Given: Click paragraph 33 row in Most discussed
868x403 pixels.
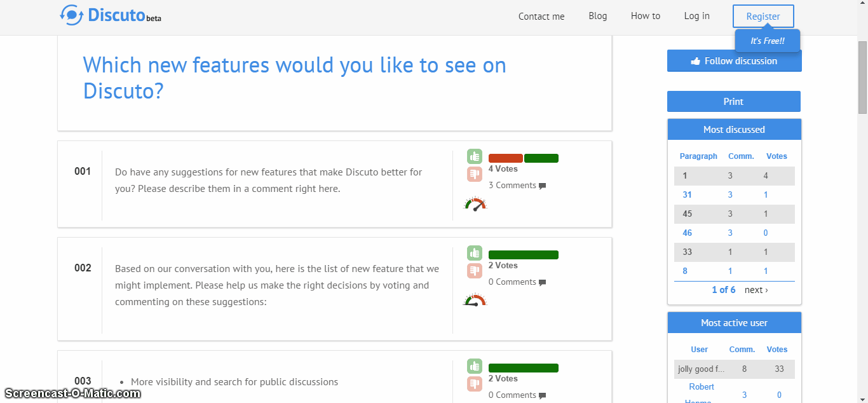Looking at the screenshot, I should pos(735,252).
